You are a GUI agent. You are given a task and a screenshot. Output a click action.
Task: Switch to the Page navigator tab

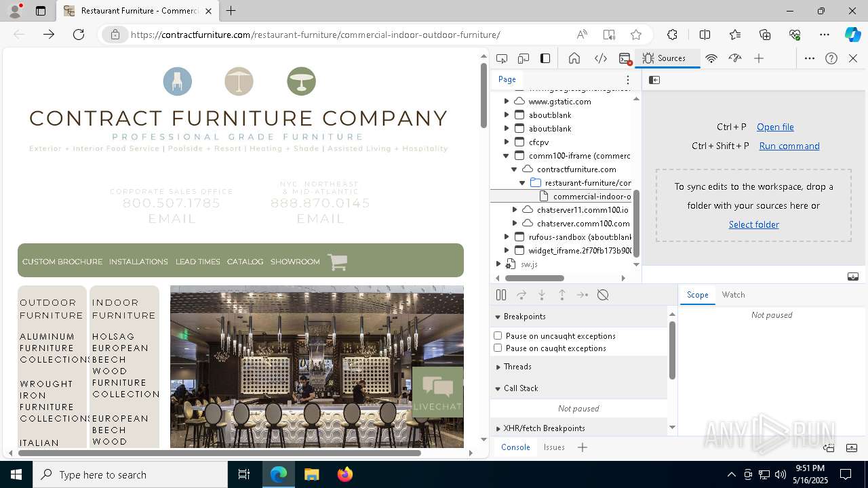click(x=507, y=79)
